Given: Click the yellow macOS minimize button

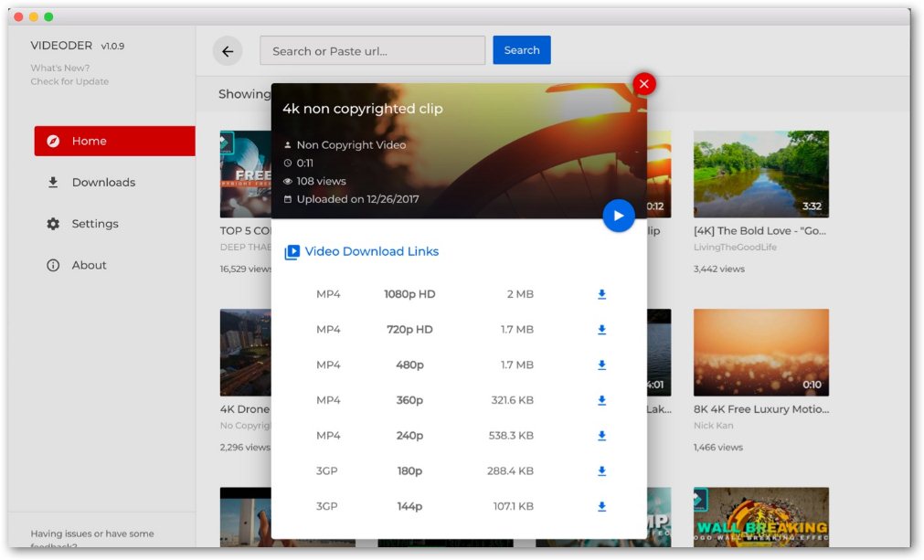Looking at the screenshot, I should pyautogui.click(x=34, y=17).
